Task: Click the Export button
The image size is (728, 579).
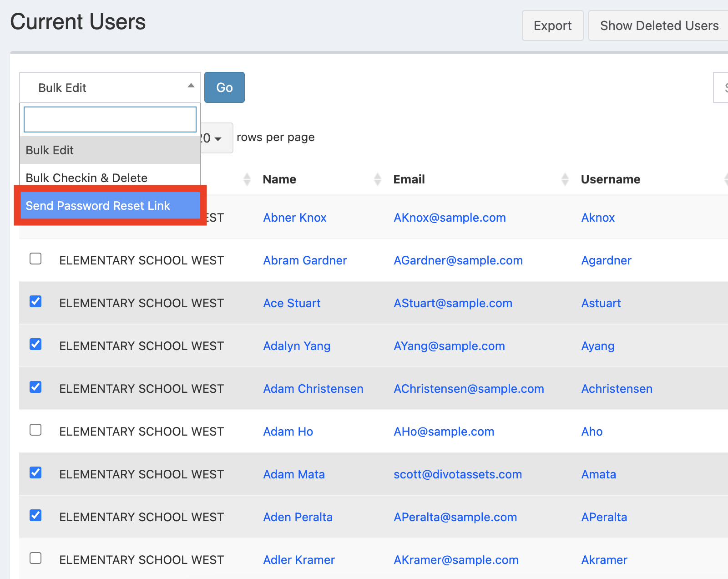Action: point(552,25)
